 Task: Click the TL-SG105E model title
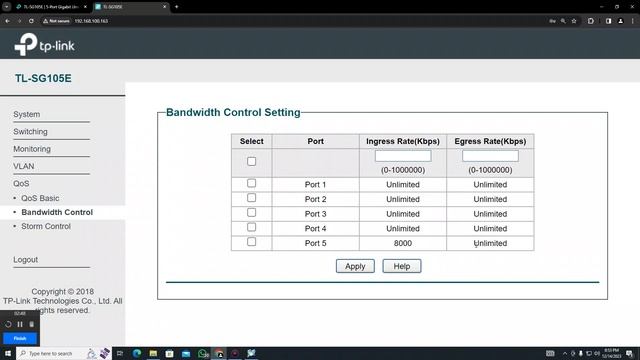[43, 78]
